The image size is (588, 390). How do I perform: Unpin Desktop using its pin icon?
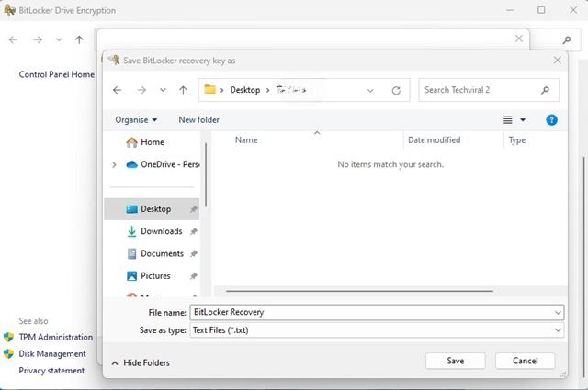(x=194, y=209)
